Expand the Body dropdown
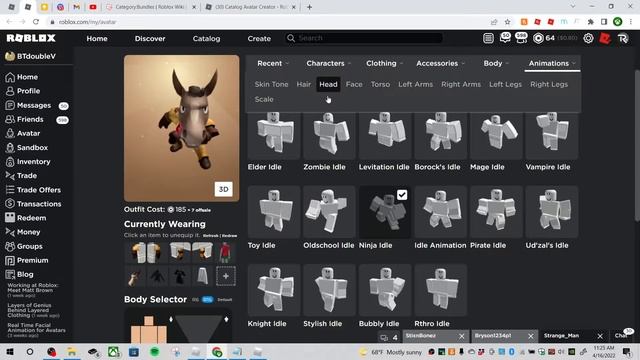Screen dimensions: 640x360 (x=496, y=63)
